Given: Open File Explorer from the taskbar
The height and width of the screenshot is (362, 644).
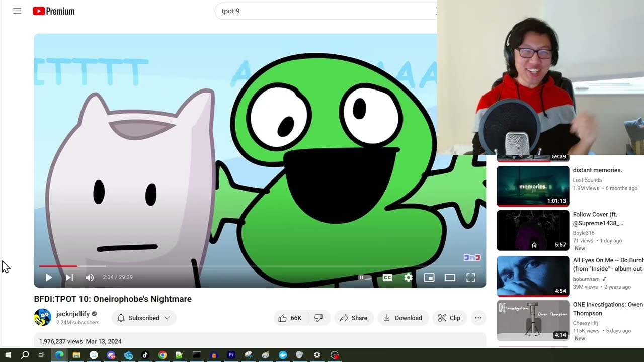Looking at the screenshot, I should (x=76, y=355).
